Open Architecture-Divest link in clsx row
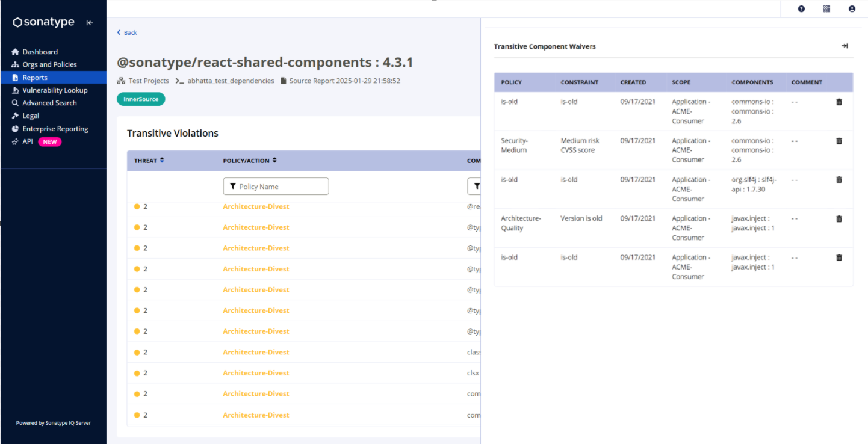This screenshot has width=868, height=444. [x=256, y=373]
